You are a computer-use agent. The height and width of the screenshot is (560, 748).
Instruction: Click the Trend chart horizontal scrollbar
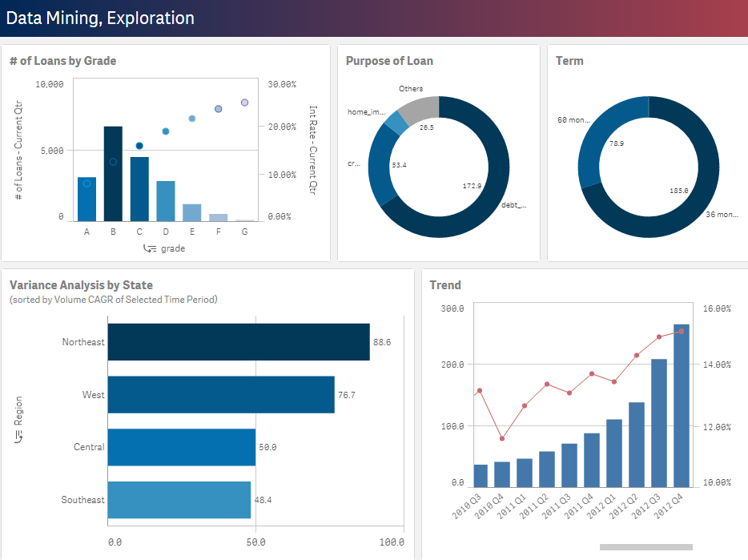click(645, 547)
